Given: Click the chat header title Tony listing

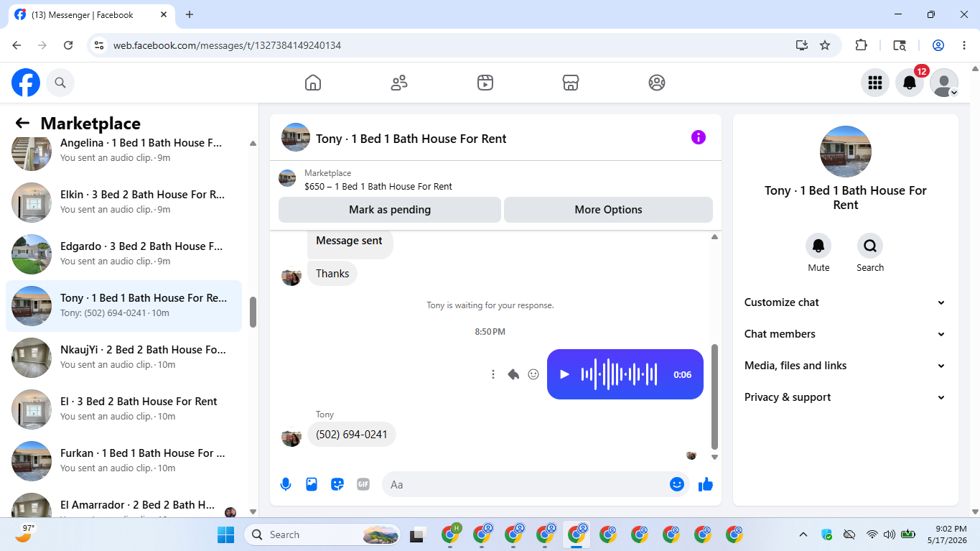Looking at the screenshot, I should [411, 139].
